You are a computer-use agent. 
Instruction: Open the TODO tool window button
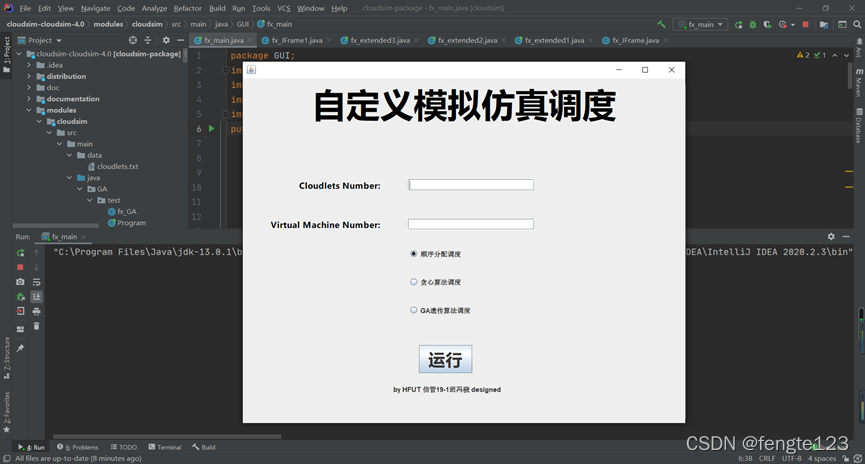(x=123, y=447)
